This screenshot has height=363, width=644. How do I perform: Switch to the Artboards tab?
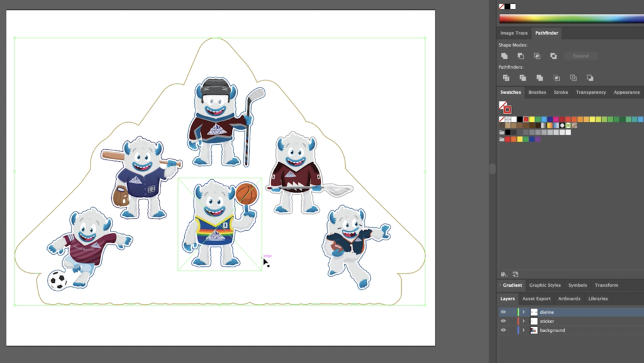569,299
